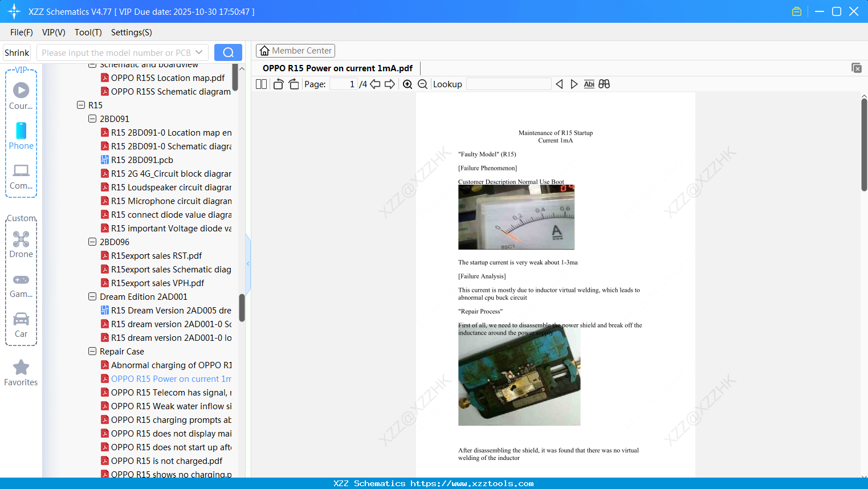This screenshot has width=868, height=489.
Task: Click the circuit board photo in the PDF
Action: 519,376
